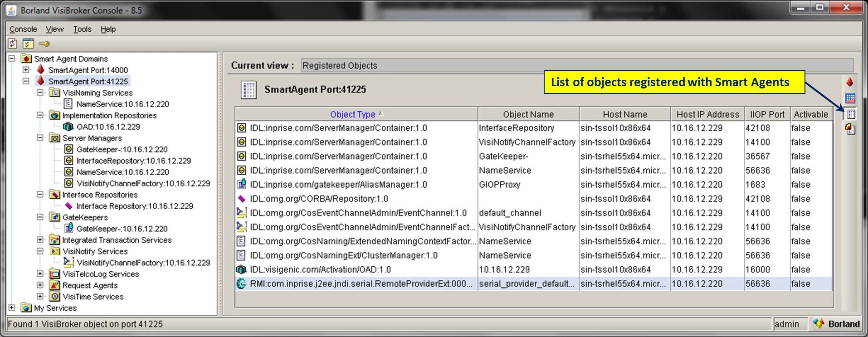Click the Activable column header
868x337 pixels.
click(811, 114)
